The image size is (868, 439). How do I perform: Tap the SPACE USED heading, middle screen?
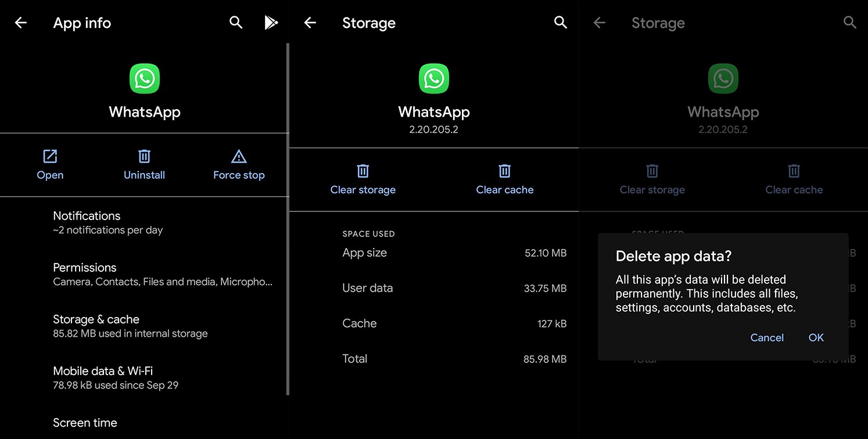tap(368, 233)
